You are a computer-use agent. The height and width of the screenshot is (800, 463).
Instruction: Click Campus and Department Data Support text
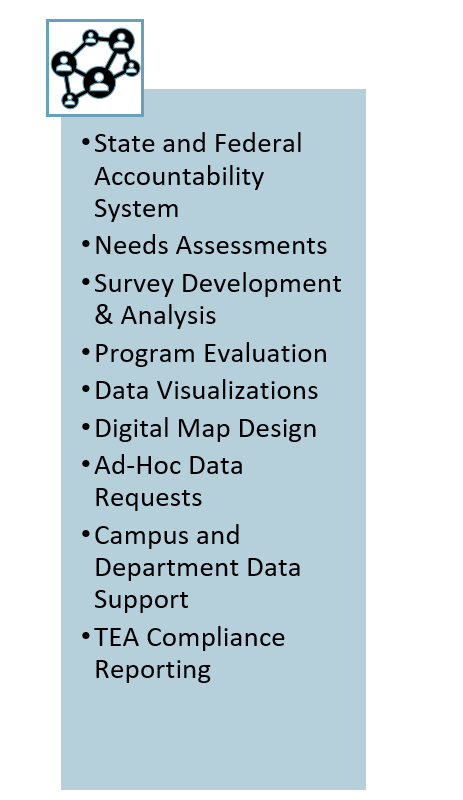click(198, 567)
